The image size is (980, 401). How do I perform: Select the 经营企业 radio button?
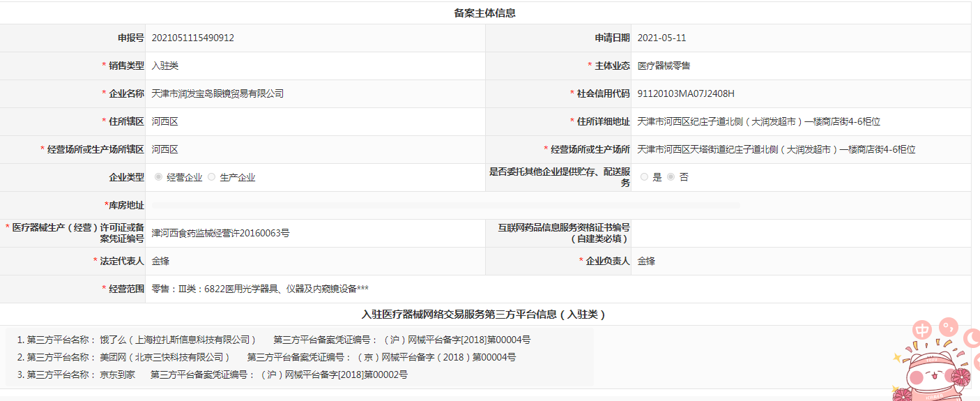click(158, 177)
